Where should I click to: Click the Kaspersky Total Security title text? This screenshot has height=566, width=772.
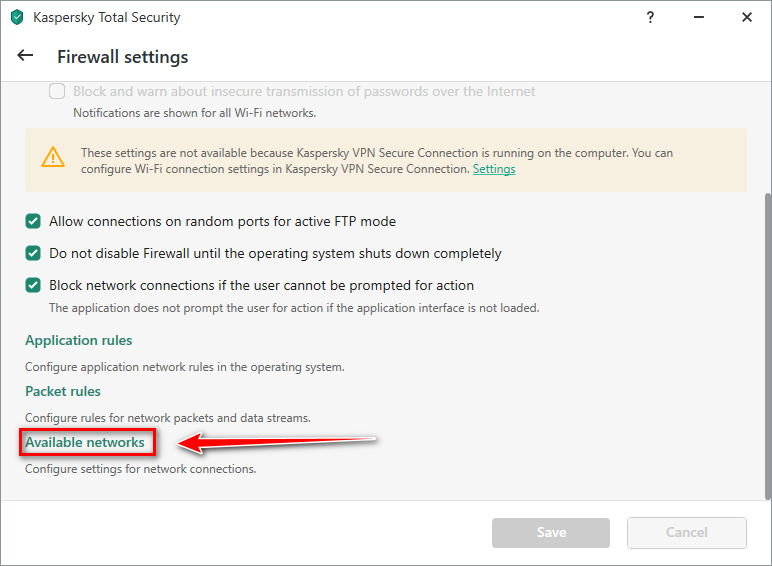(106, 17)
